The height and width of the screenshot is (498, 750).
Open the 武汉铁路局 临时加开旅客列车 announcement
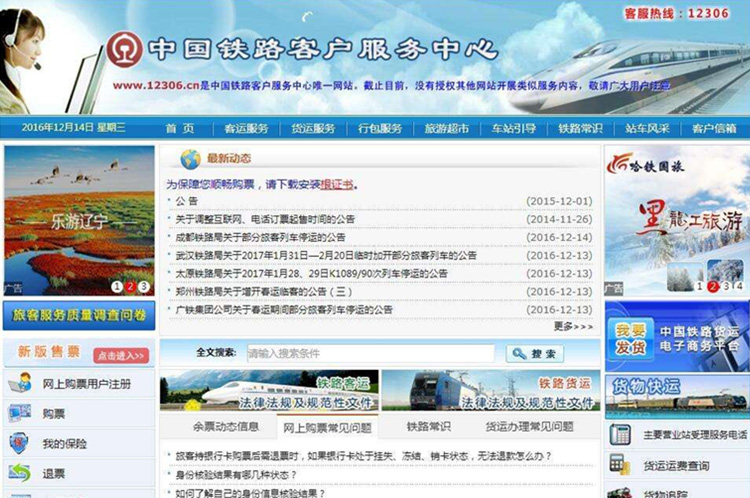[x=326, y=255]
